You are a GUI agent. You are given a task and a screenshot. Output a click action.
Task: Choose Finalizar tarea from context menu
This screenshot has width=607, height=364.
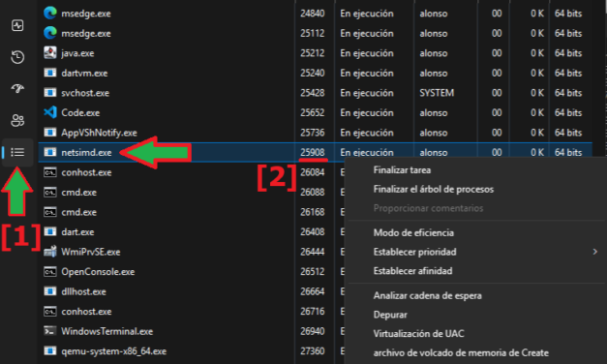point(402,170)
